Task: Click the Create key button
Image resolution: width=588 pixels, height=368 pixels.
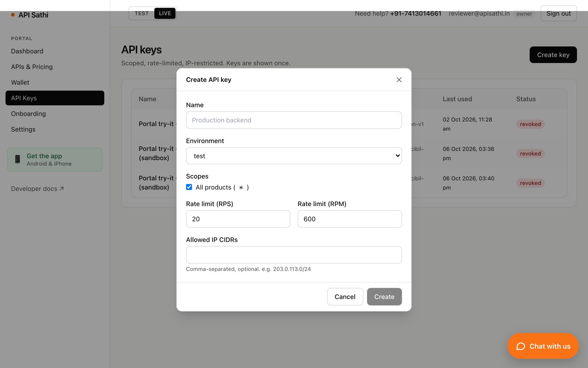Action: coord(553,55)
